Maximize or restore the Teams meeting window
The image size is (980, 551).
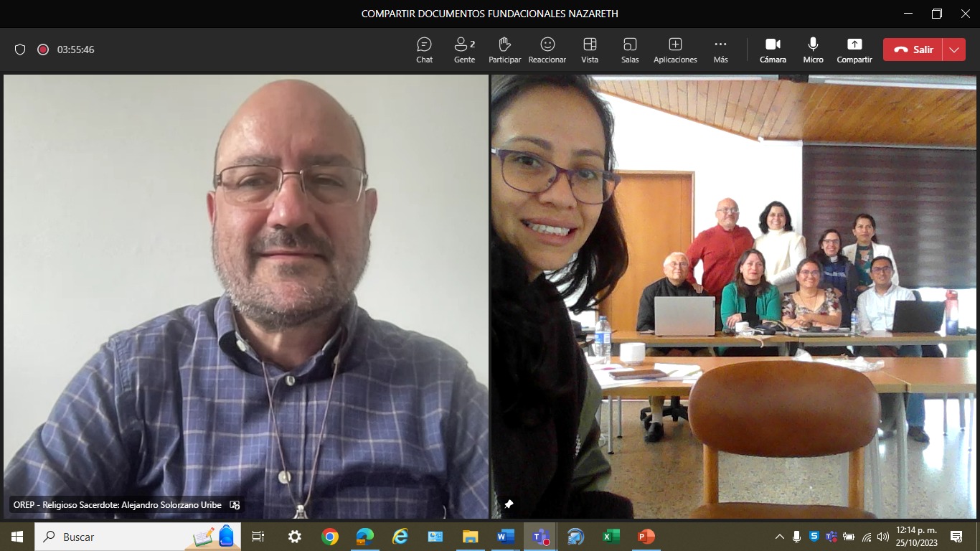pyautogui.click(x=936, y=14)
